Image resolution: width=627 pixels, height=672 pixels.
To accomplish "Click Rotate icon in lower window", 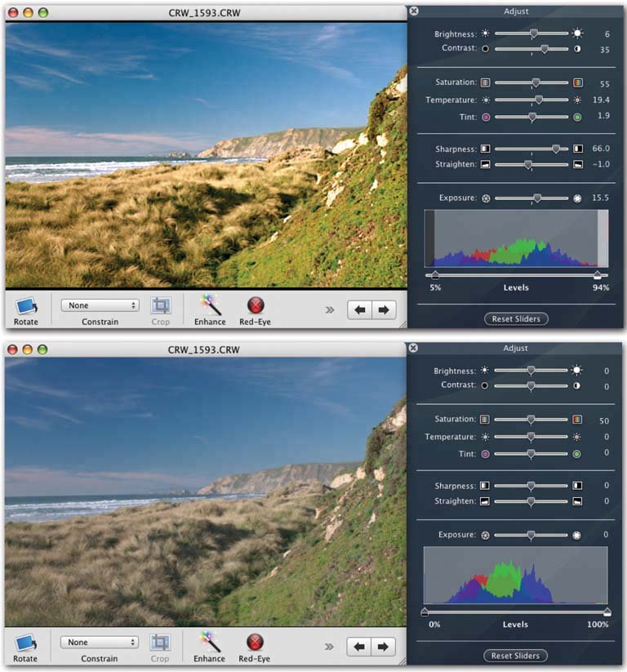I will tap(25, 643).
